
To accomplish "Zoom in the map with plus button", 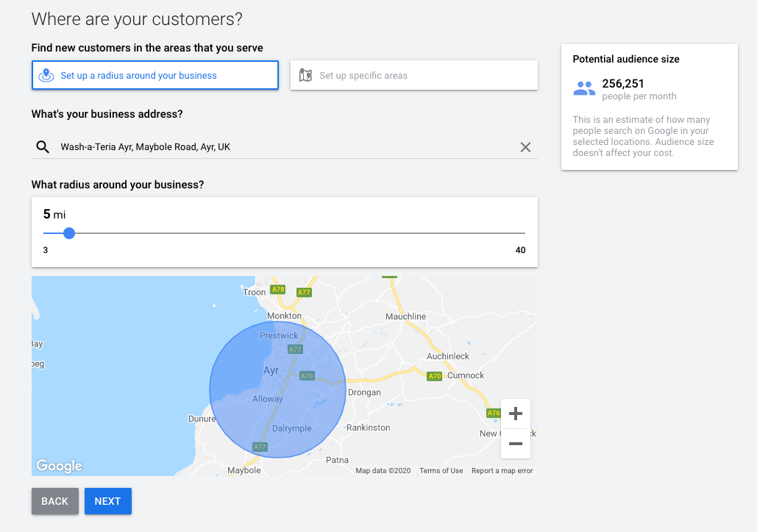I will (516, 414).
